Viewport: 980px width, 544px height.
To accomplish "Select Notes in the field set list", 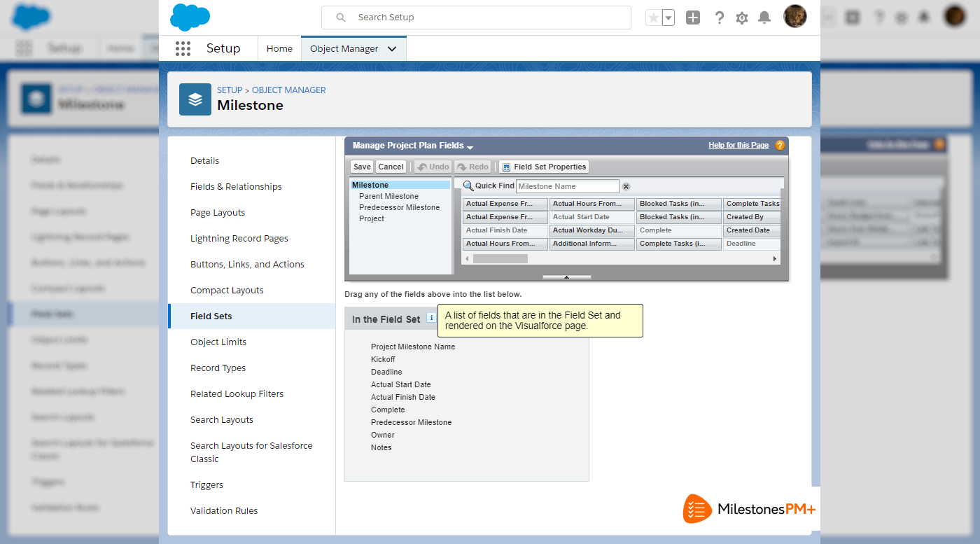I will (381, 447).
